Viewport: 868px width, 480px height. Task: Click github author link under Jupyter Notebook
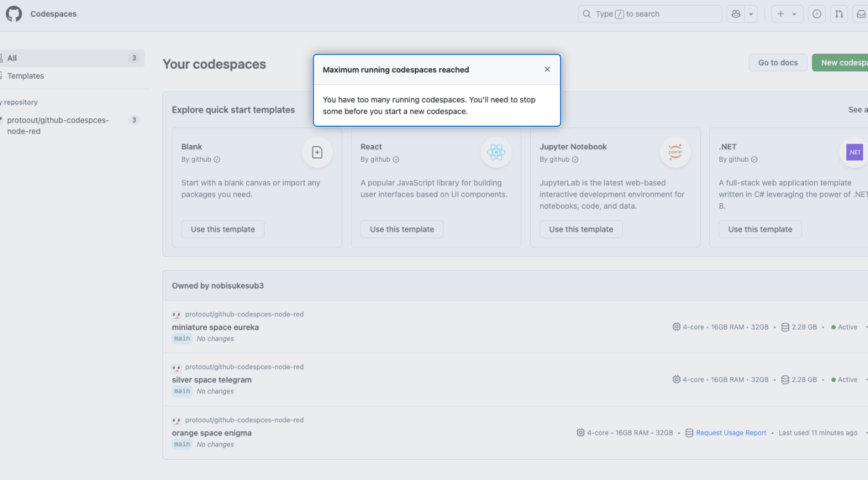560,159
